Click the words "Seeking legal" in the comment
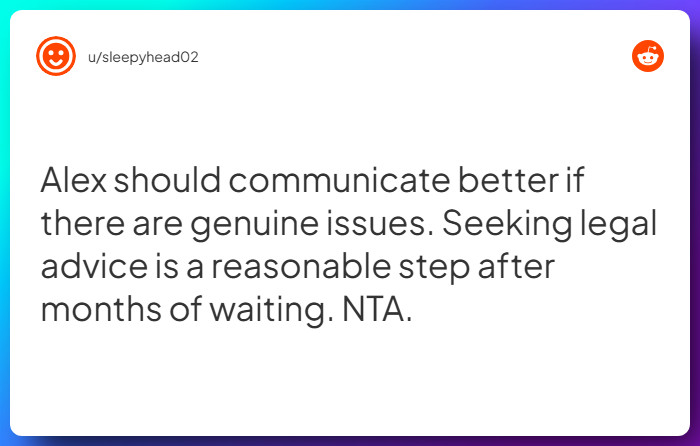 point(547,223)
